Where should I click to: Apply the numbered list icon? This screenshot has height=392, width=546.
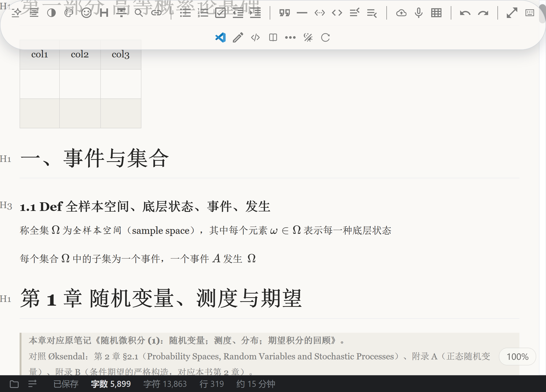203,13
